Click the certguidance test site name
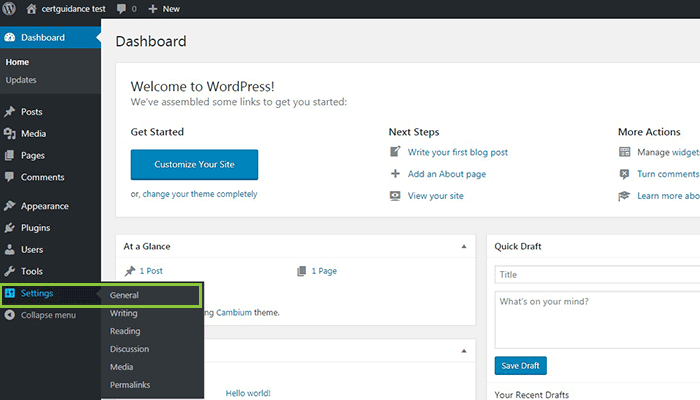The image size is (700, 400). pyautogui.click(x=73, y=9)
